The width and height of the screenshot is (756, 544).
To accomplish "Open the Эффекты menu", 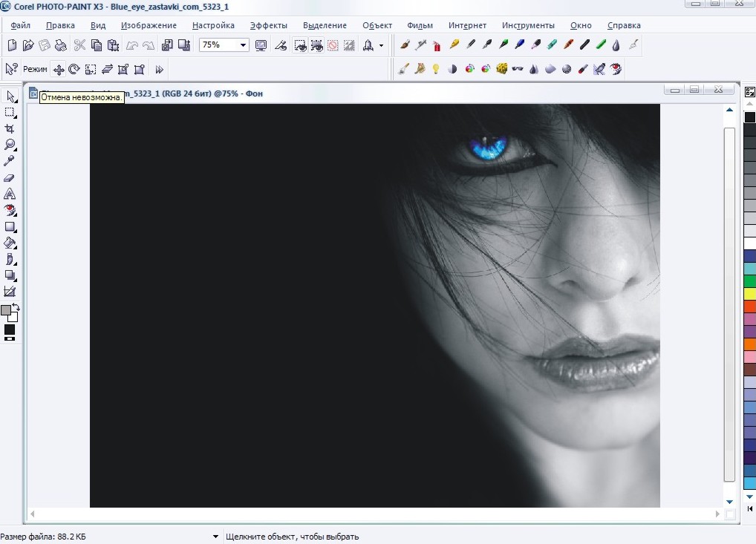I will (x=268, y=25).
